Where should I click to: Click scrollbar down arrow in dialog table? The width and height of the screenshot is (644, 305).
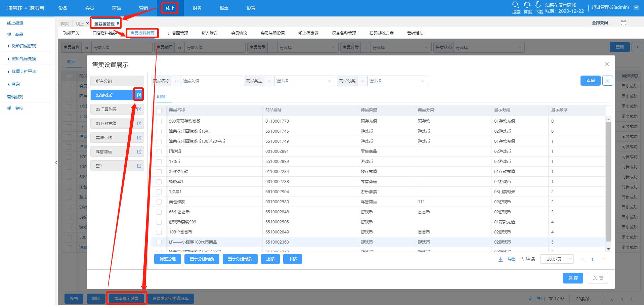pyautogui.click(x=608, y=249)
